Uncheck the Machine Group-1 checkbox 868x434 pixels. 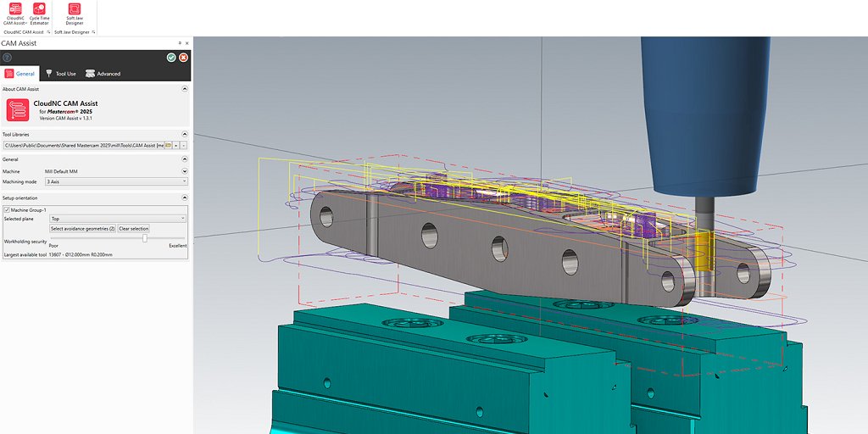[x=7, y=209]
